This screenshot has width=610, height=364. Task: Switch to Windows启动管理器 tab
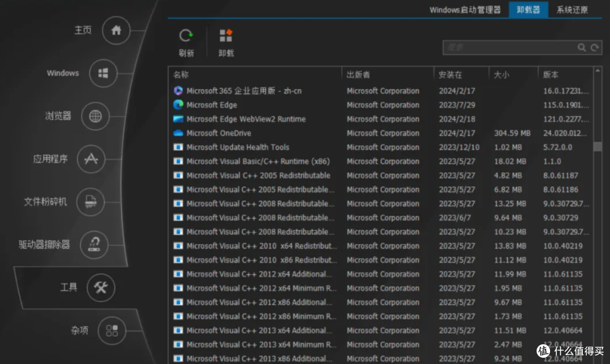click(465, 10)
